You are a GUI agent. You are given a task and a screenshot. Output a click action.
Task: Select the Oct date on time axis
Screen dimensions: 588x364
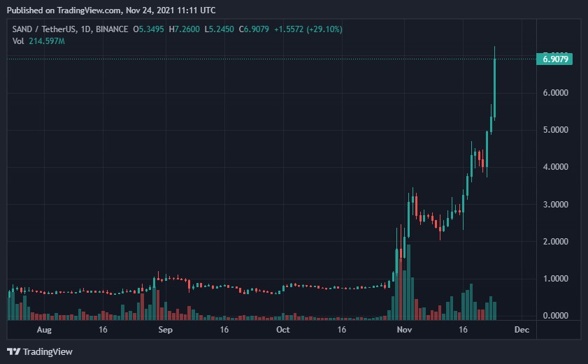click(283, 329)
